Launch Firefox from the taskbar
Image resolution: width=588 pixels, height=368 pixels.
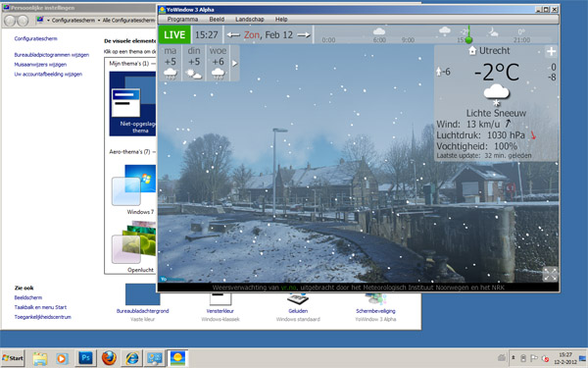[x=109, y=358]
